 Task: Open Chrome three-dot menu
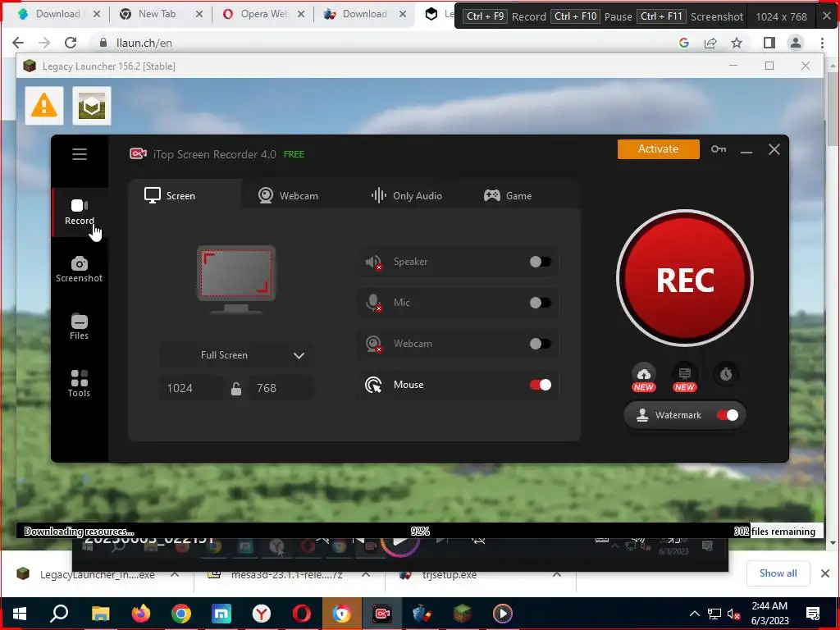pyautogui.click(x=822, y=43)
